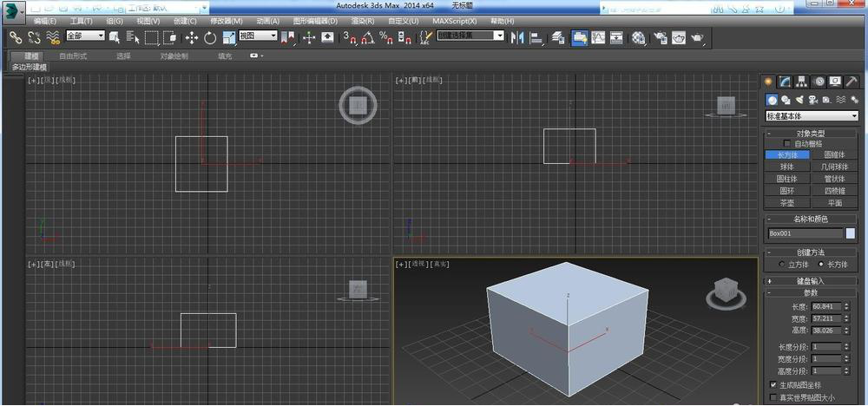Enable the 自动栅格 checkbox
Image resolution: width=868 pixels, height=406 pixels.
(787, 144)
